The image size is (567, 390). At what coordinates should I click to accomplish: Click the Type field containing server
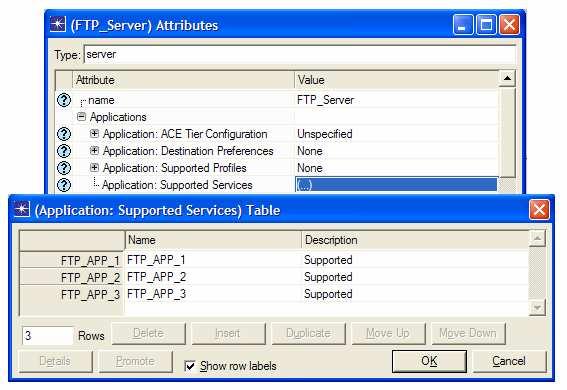coord(299,55)
